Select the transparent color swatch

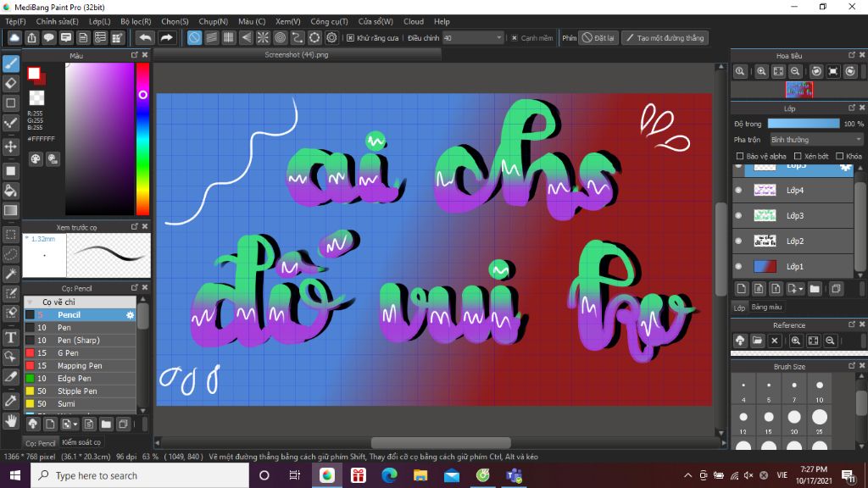(36, 98)
